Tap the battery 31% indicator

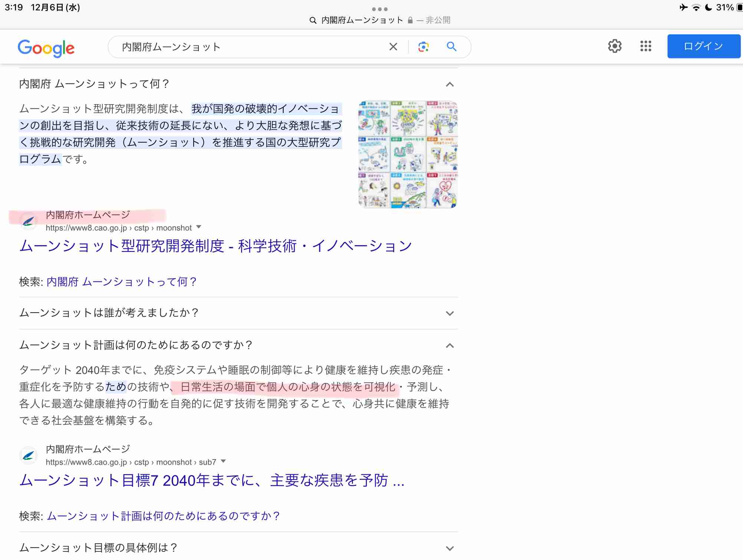(x=729, y=7)
